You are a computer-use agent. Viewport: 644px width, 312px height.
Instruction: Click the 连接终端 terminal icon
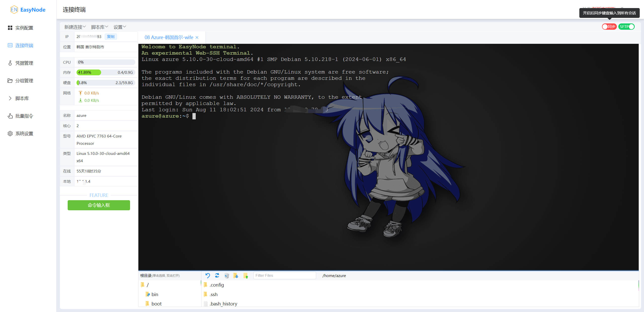point(10,45)
